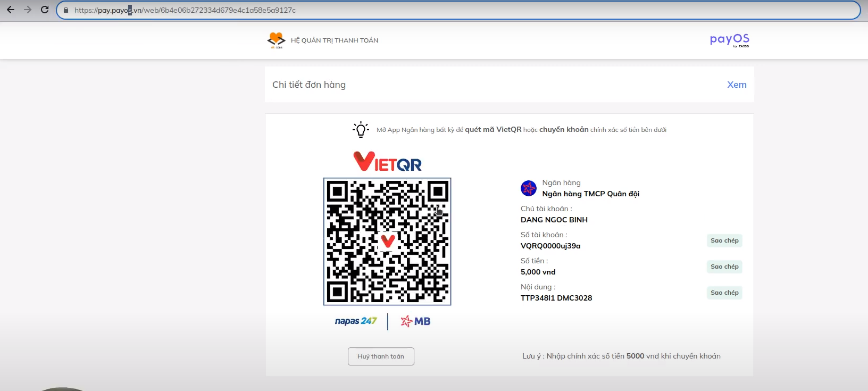Click the padlock icon in address bar
This screenshot has height=391, width=868.
(66, 10)
